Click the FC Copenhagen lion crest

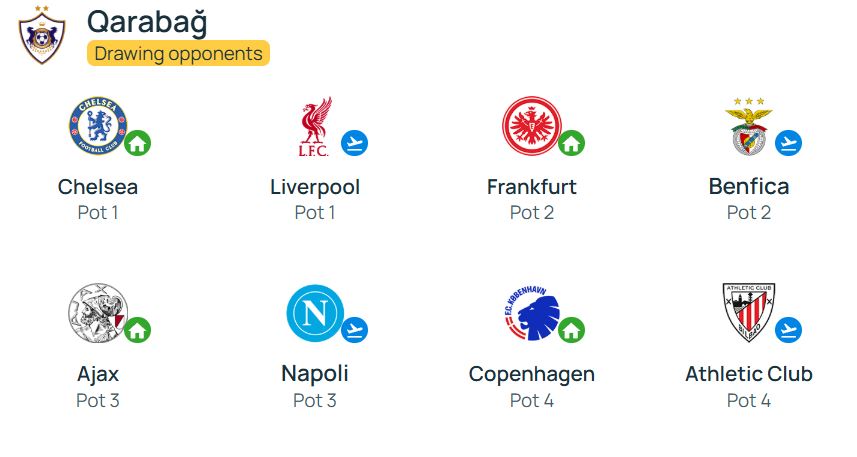click(532, 313)
